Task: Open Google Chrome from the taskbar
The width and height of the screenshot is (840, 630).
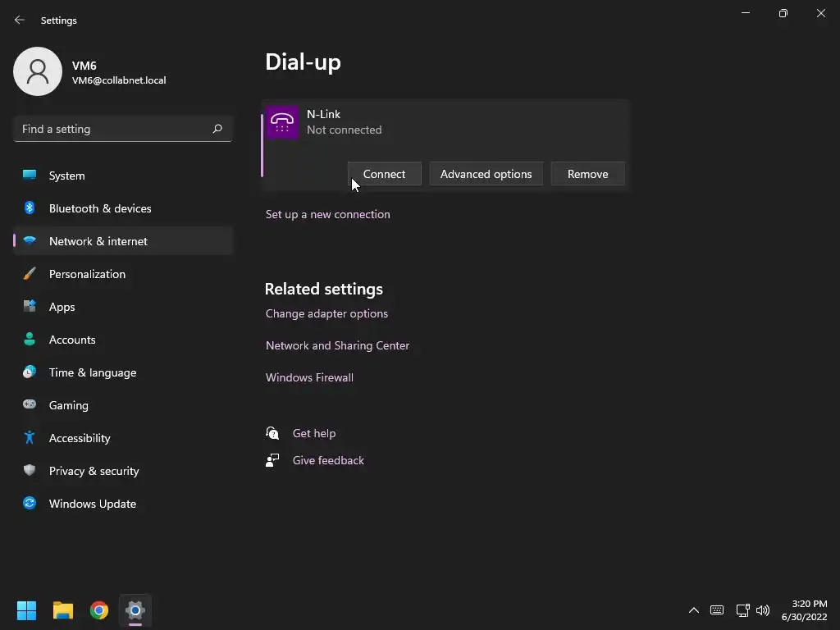Action: (99, 610)
